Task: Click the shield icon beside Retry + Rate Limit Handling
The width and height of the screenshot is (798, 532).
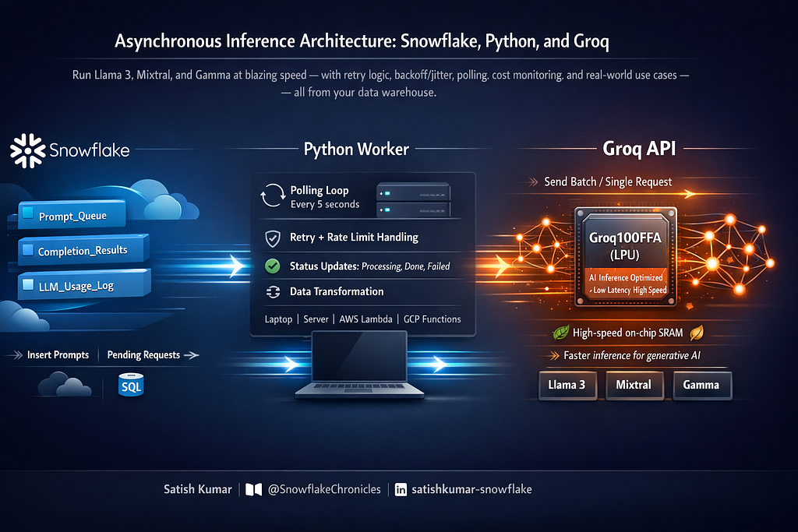Action: click(x=273, y=238)
